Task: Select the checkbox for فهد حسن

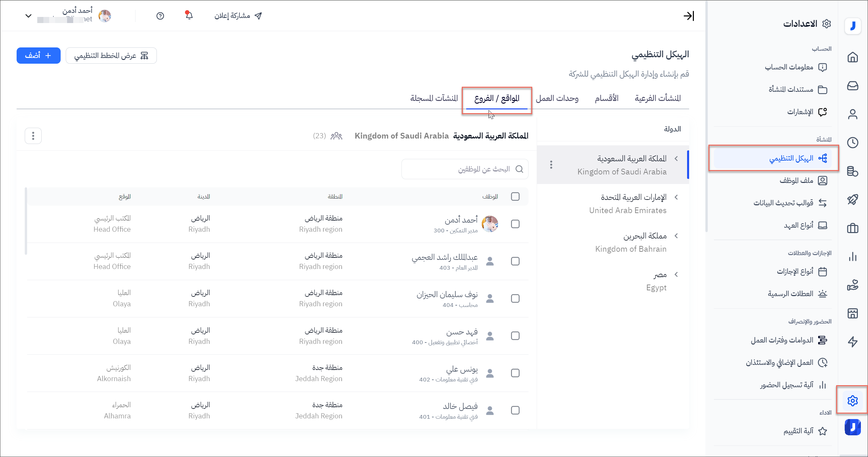Action: (515, 336)
